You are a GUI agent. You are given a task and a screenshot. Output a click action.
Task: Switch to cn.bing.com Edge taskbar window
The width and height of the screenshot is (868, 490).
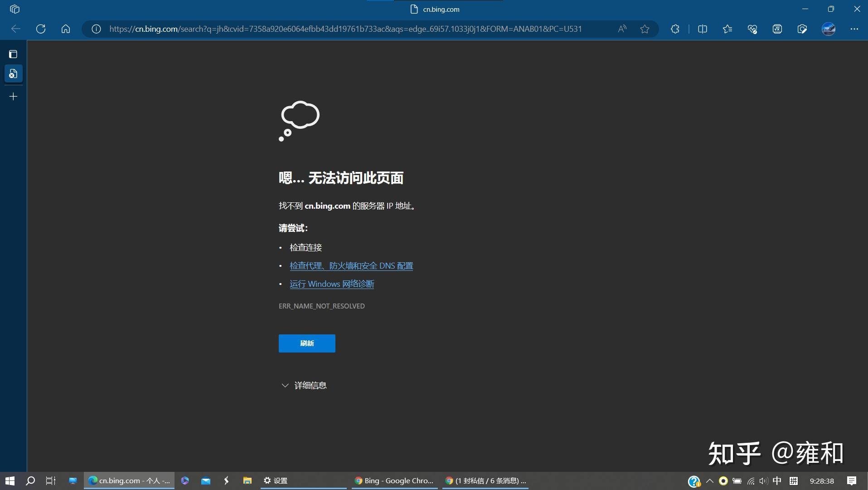point(129,481)
